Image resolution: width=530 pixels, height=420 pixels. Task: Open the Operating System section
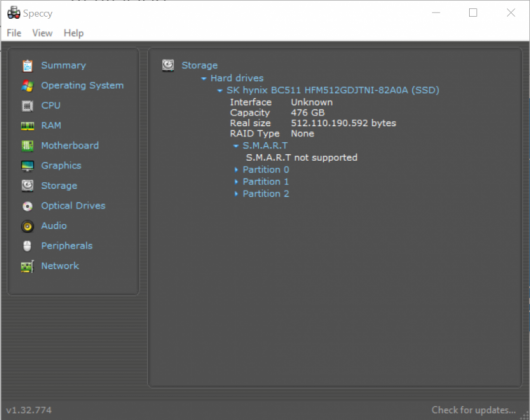(82, 85)
